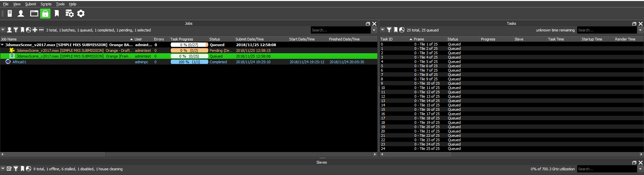Open the Submit menu
644x175 pixels.
(x=31, y=4)
